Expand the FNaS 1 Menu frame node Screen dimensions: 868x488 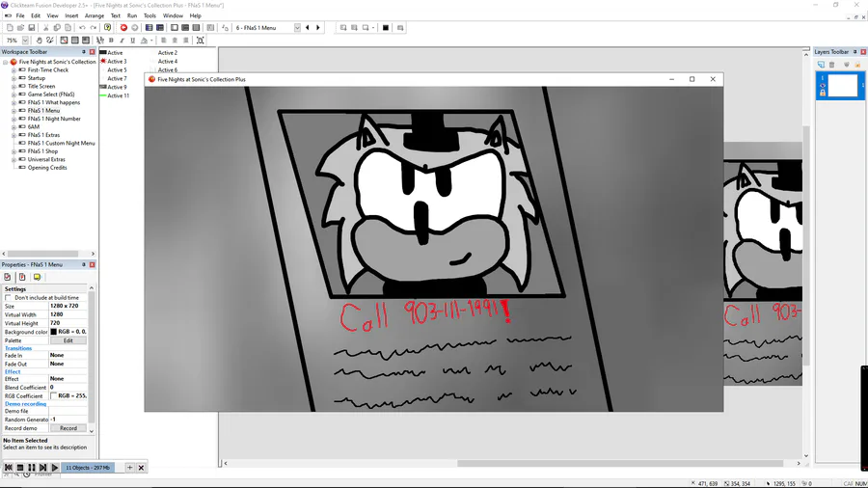pos(14,111)
